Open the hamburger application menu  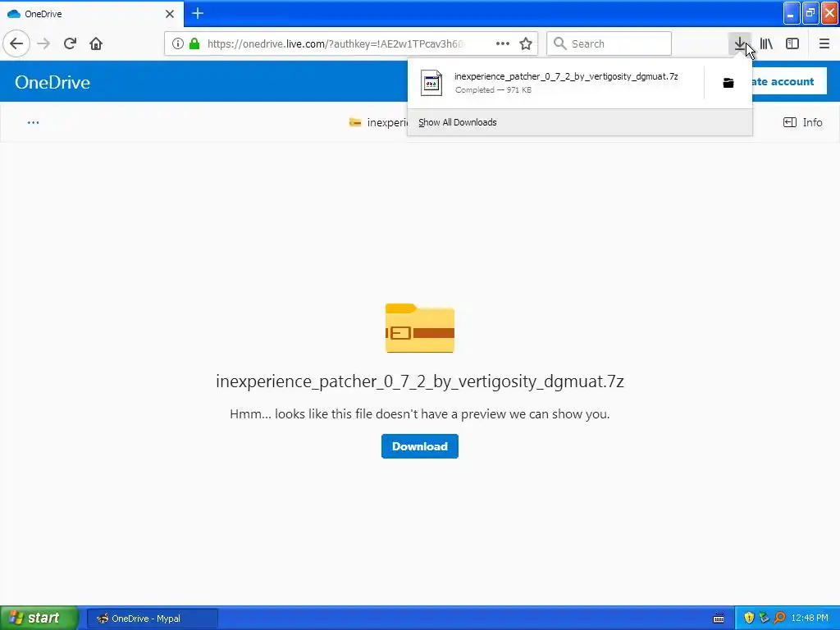(x=824, y=43)
